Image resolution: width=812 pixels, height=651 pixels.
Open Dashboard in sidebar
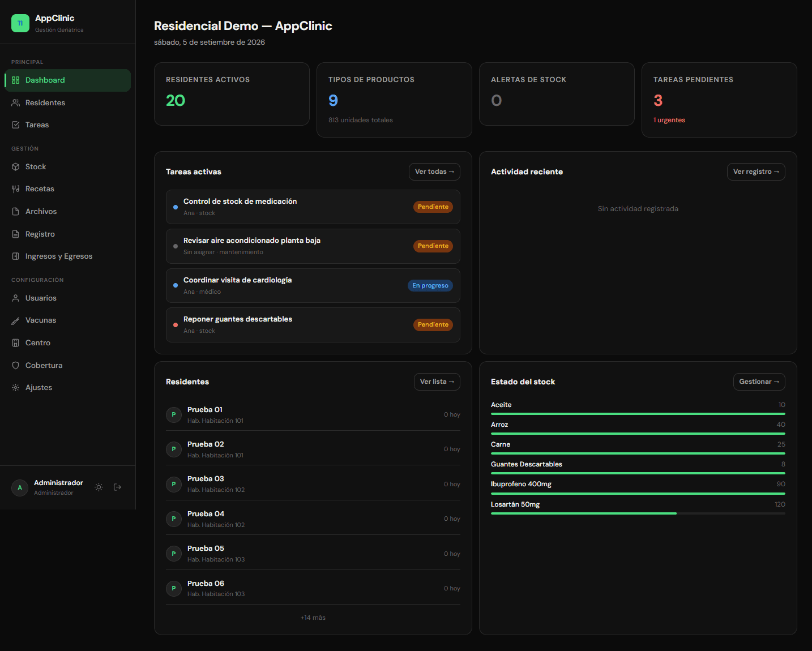point(67,80)
